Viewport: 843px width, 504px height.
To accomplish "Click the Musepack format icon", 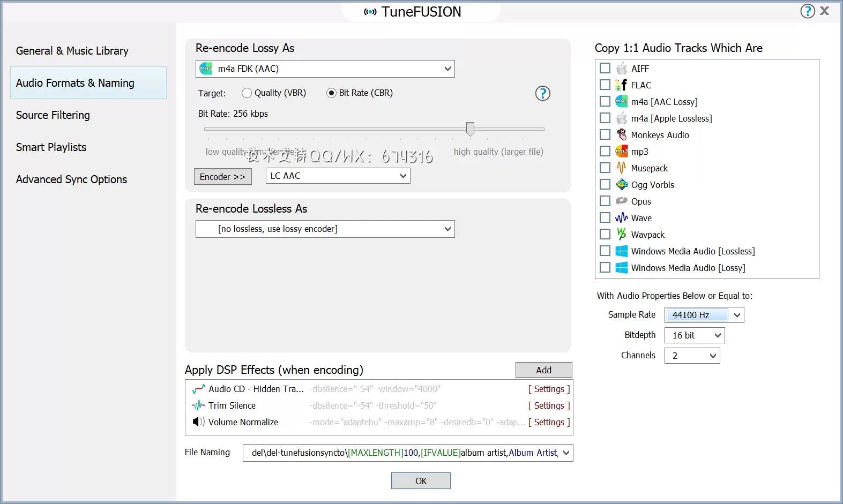I will point(621,168).
